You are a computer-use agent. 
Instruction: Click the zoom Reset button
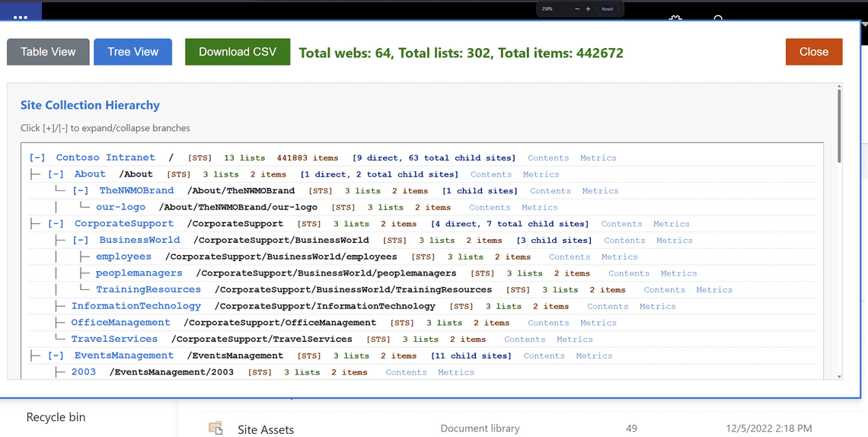(608, 9)
